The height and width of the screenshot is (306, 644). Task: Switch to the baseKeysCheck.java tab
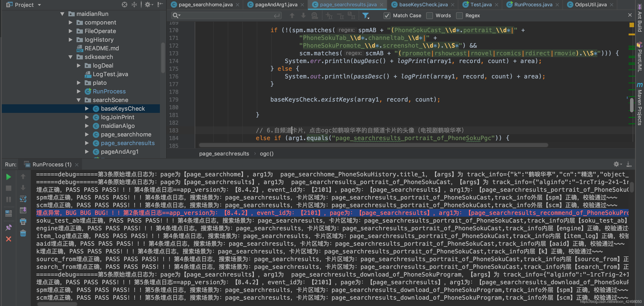(423, 5)
